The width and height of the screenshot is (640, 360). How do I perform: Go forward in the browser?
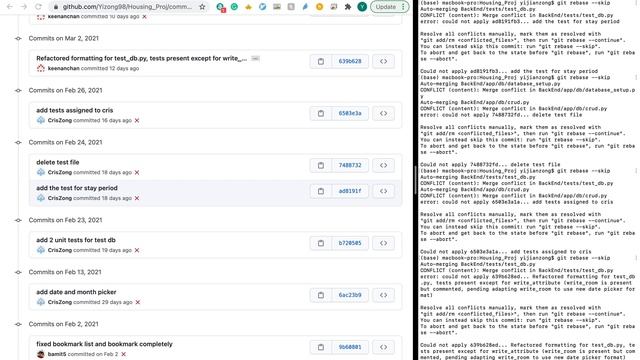pyautogui.click(x=24, y=7)
